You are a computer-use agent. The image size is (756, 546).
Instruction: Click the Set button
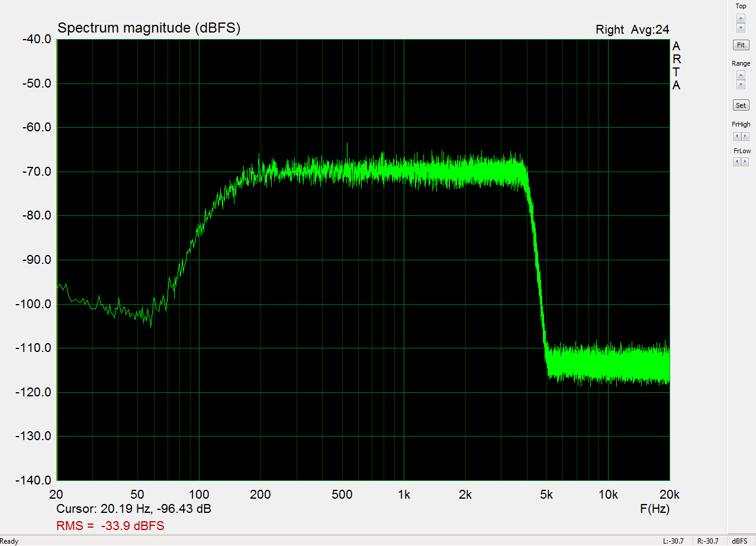click(741, 105)
